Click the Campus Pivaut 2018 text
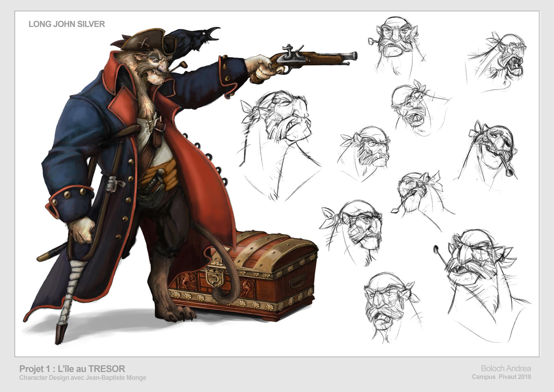 point(501,377)
